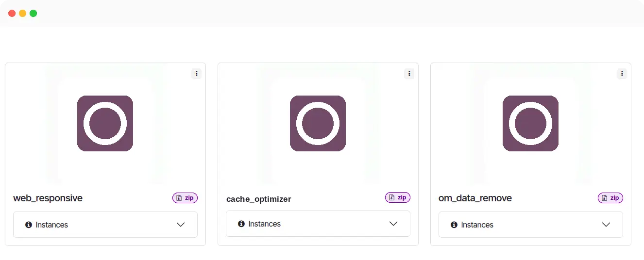
Task: Click zip badge on web_responsive card
Action: tap(185, 198)
